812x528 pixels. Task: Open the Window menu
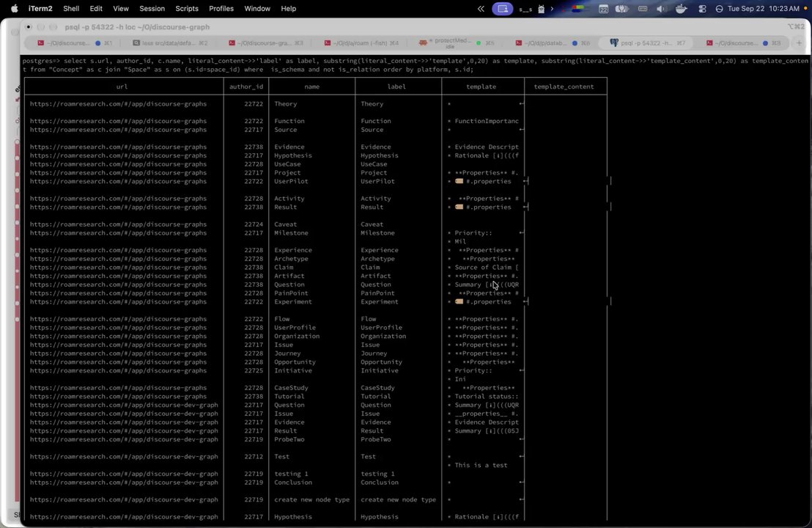pyautogui.click(x=256, y=8)
